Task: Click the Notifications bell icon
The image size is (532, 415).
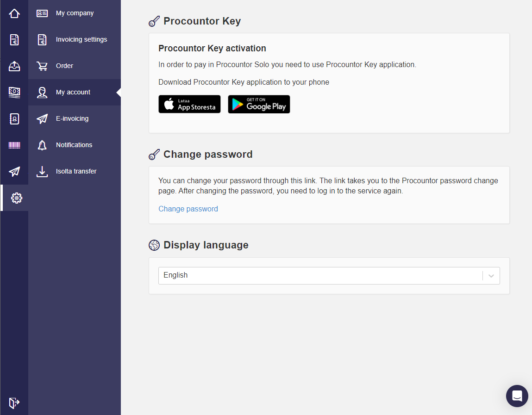Action: (42, 145)
